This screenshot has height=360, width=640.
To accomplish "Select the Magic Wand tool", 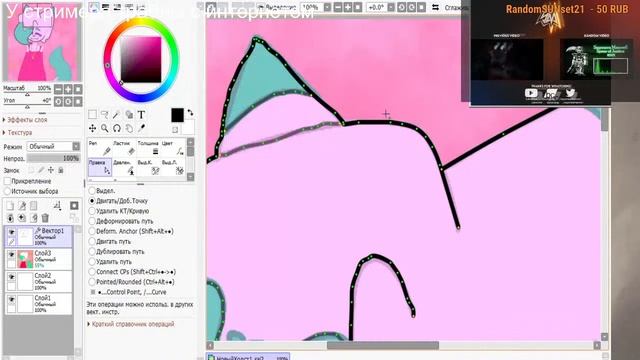I will (x=117, y=115).
